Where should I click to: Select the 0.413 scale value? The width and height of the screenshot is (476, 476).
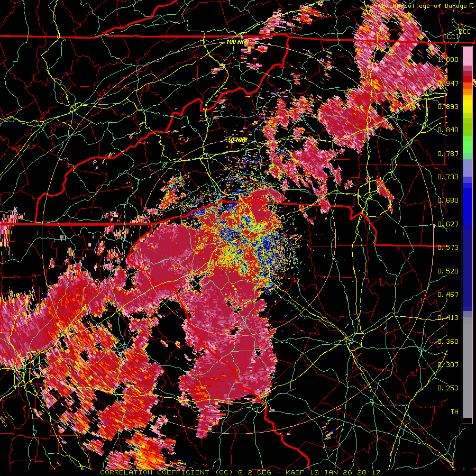click(x=448, y=318)
